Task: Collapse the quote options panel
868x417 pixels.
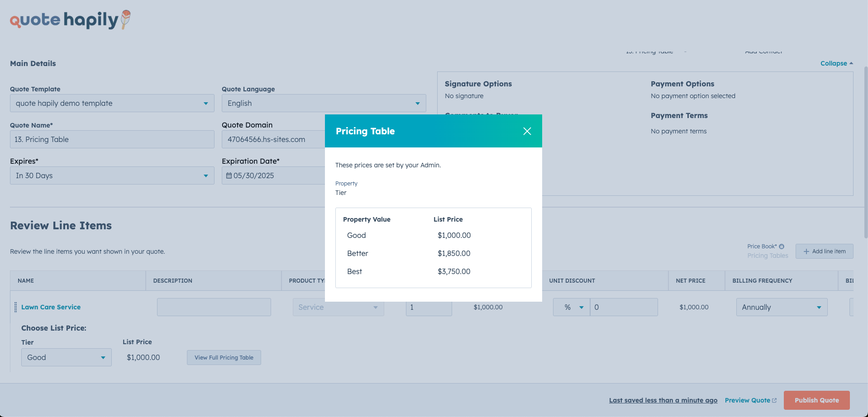Action: pos(834,63)
